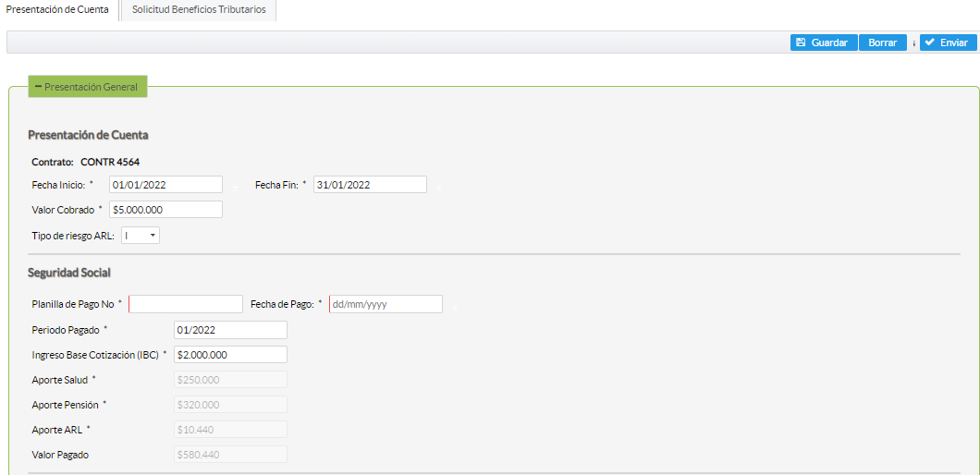Click the empty Planilla de Pago No field

pos(186,304)
